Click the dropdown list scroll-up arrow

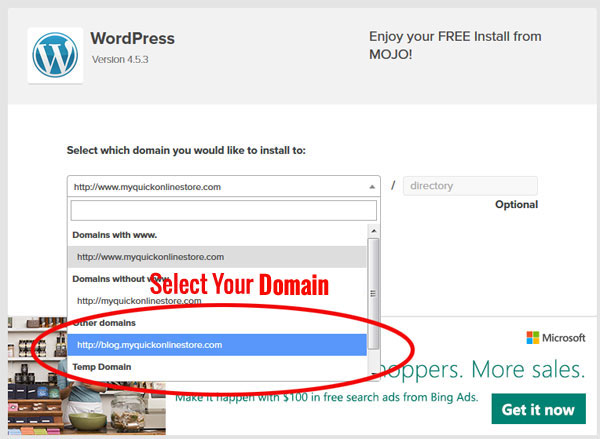coord(373,231)
